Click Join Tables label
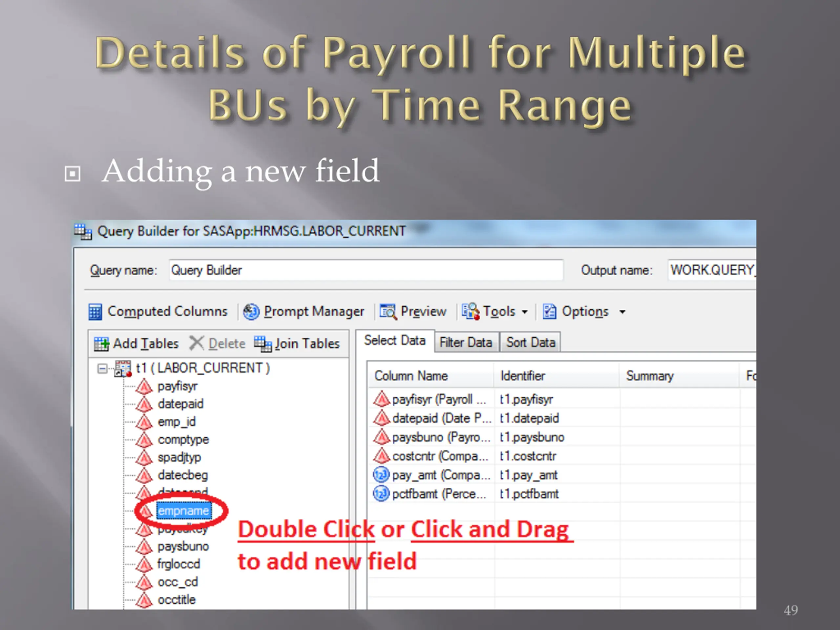 click(x=307, y=344)
